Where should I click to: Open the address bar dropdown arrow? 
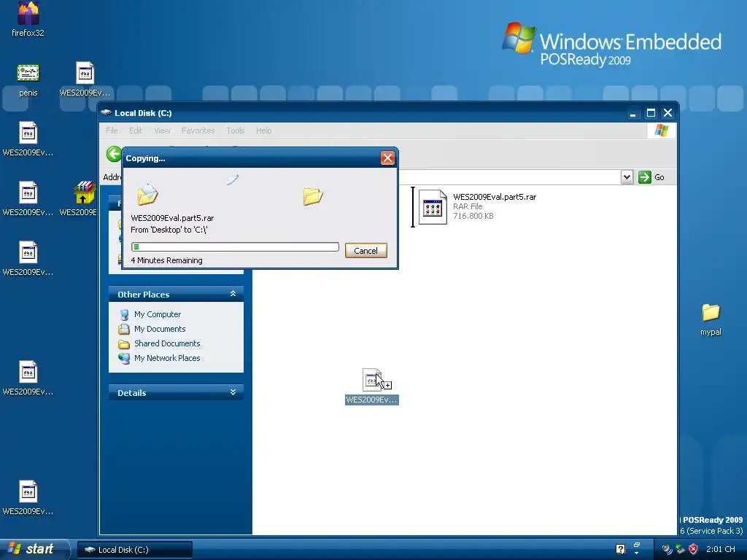click(x=627, y=177)
